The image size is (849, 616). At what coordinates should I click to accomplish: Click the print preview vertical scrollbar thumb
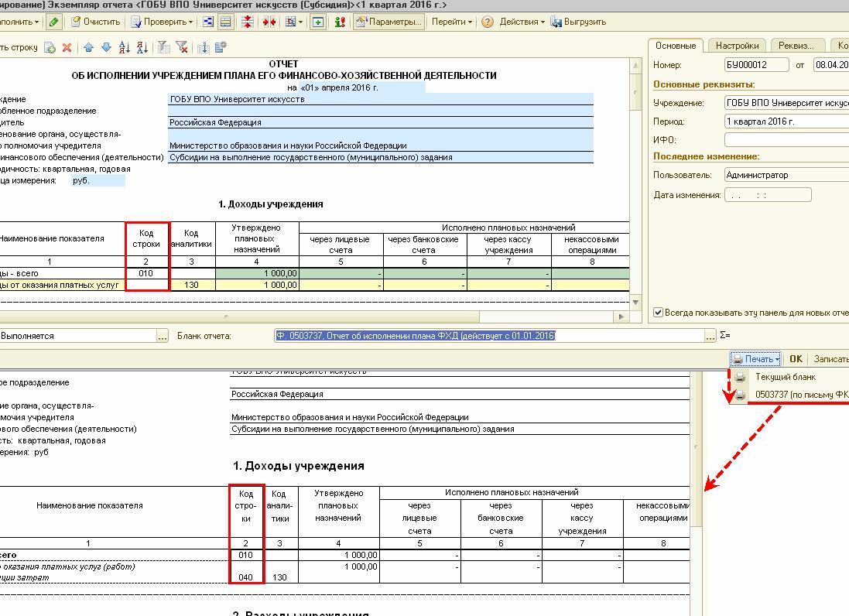point(697,447)
